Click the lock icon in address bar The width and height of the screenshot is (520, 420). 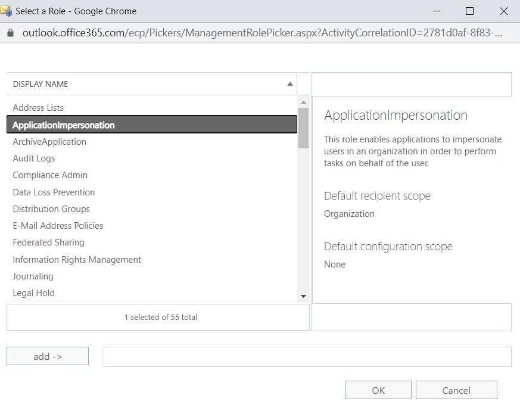coord(10,33)
